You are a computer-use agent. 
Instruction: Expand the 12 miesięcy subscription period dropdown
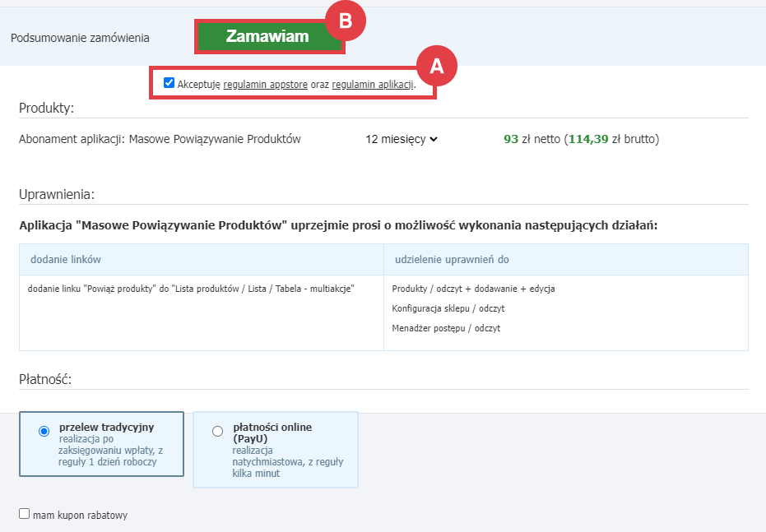(403, 139)
